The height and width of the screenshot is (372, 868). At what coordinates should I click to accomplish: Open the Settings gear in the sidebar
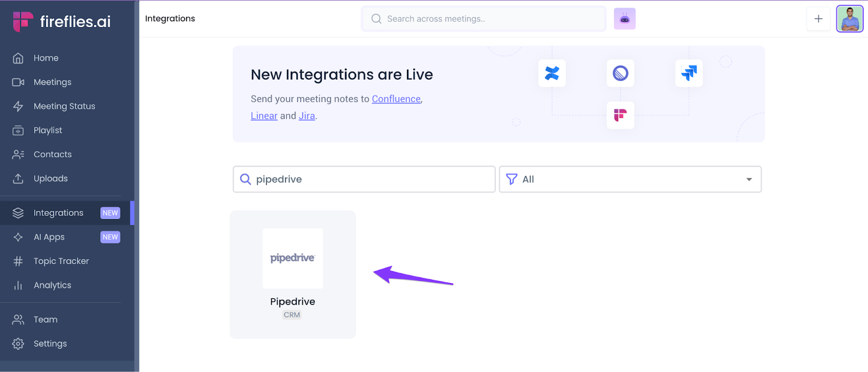tap(18, 344)
